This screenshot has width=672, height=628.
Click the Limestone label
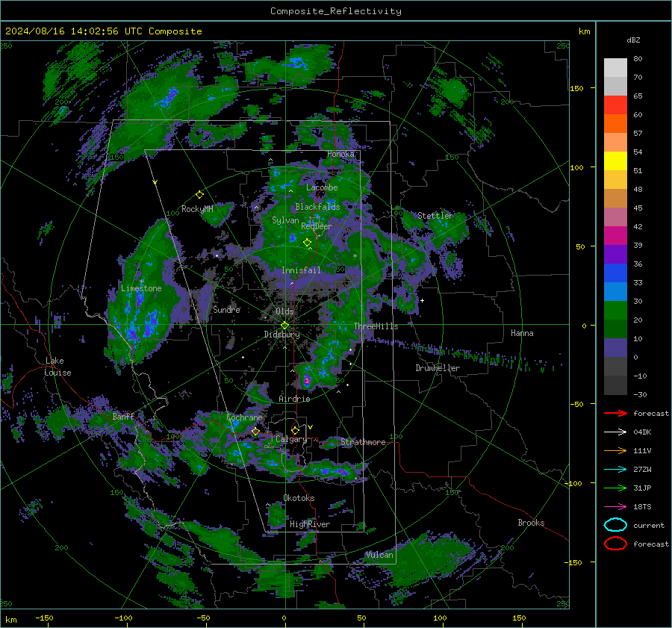point(141,288)
